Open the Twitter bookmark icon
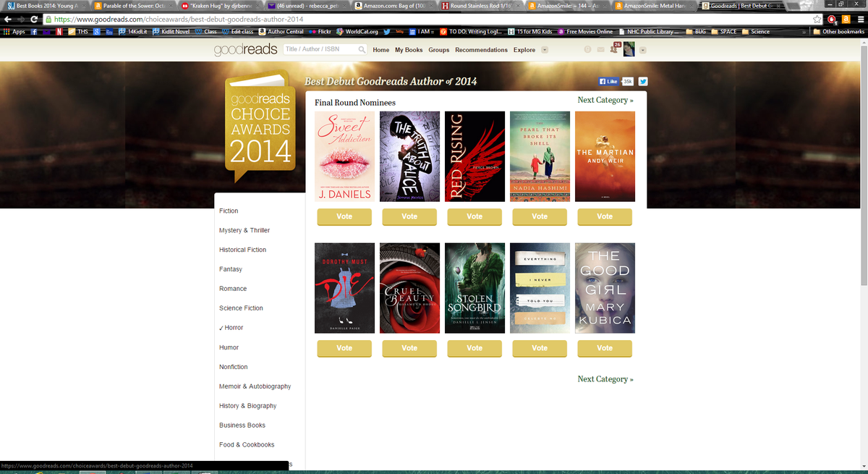This screenshot has height=474, width=868. 388,32
